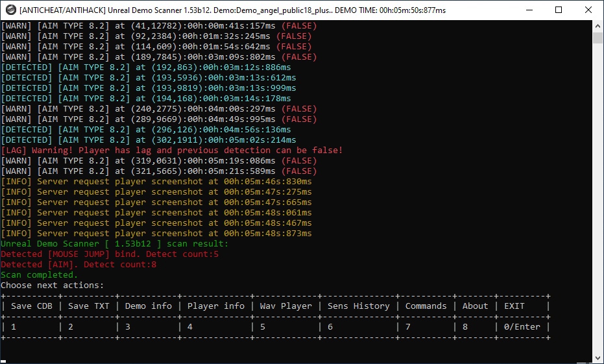The width and height of the screenshot is (604, 364).
Task: Click the 'Demo info' menu cell
Action: point(149,306)
